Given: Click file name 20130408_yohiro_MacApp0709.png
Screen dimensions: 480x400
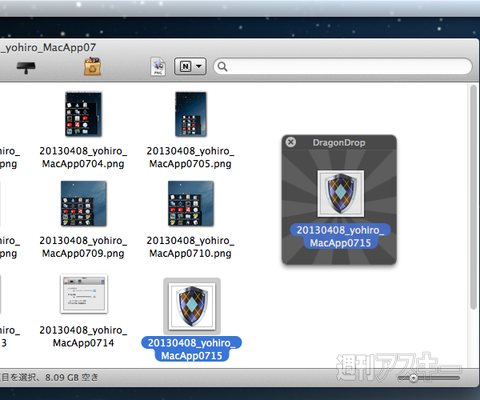Looking at the screenshot, I should pyautogui.click(x=83, y=247).
